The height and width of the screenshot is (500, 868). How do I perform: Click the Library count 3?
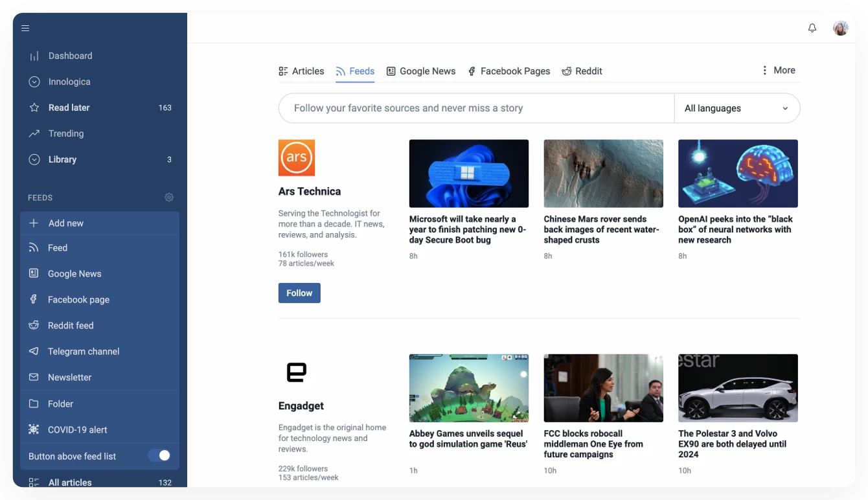coord(170,159)
